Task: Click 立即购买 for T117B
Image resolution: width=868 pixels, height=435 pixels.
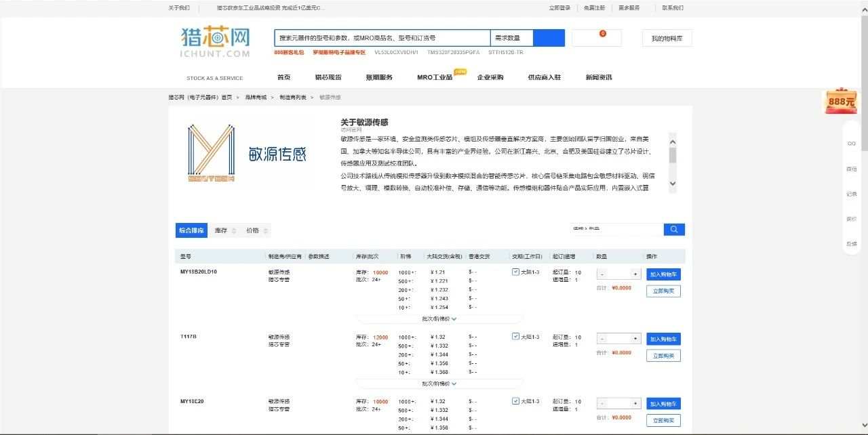Action: point(663,355)
